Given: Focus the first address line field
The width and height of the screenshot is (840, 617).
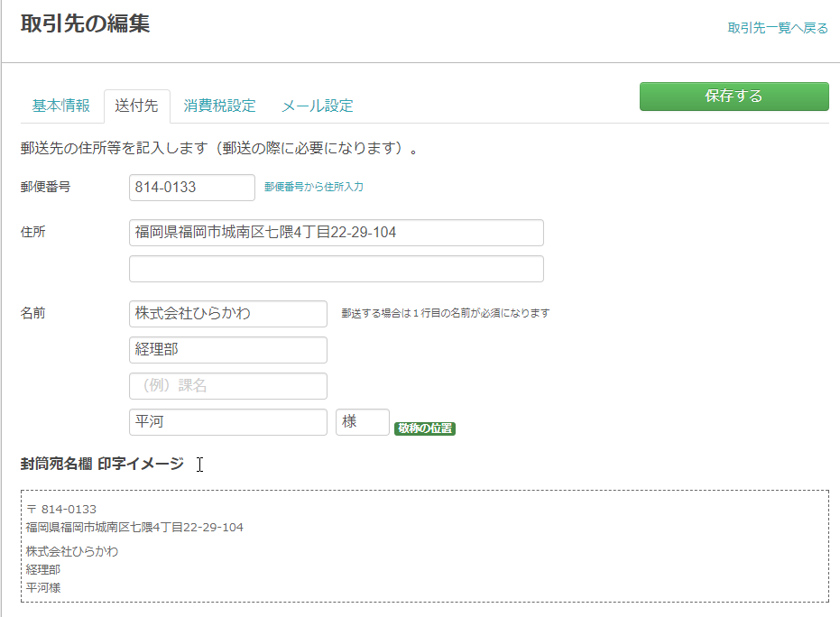Looking at the screenshot, I should [x=337, y=233].
